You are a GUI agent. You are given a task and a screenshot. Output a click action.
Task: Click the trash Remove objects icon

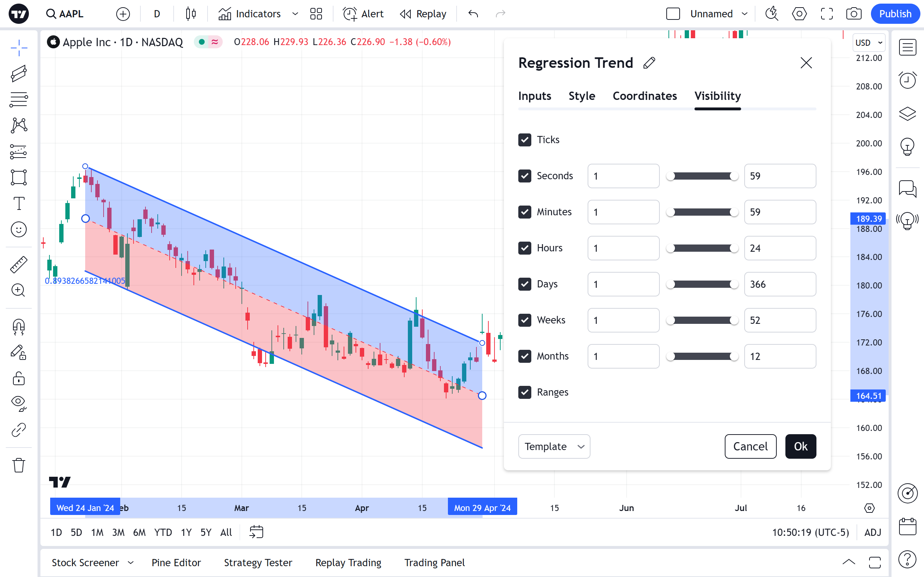(19, 465)
